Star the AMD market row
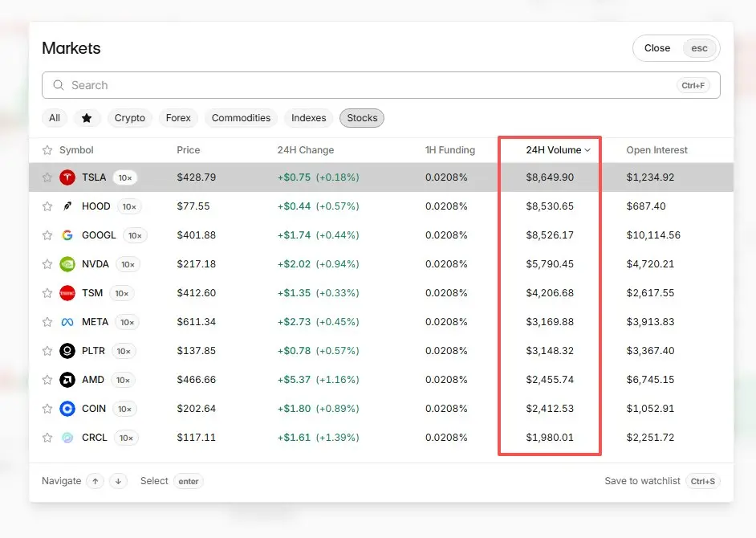Screen dimensions: 756x538 (47, 380)
